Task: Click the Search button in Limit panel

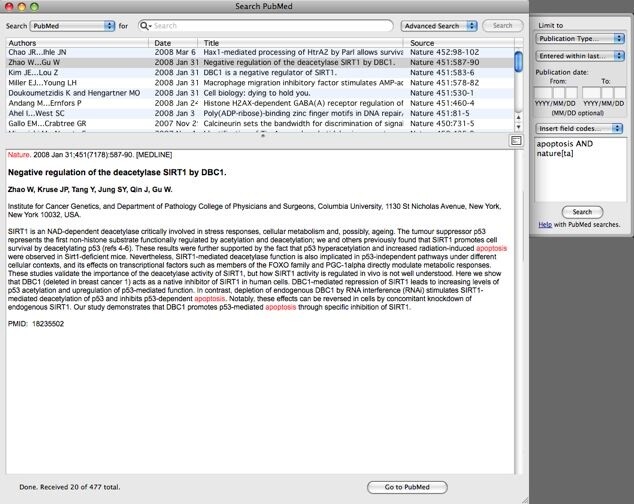Action: (x=582, y=212)
